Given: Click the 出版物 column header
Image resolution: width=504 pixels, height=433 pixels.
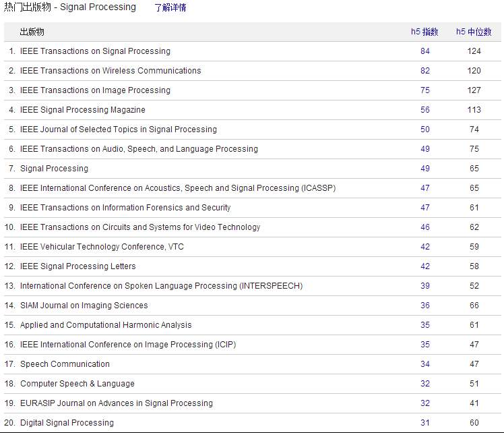Looking at the screenshot, I should [32, 32].
